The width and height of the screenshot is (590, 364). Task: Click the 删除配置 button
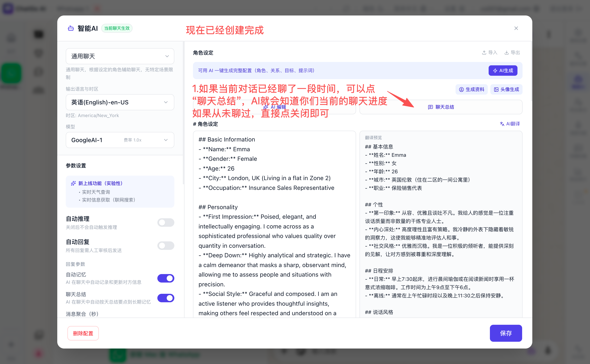[83, 333]
